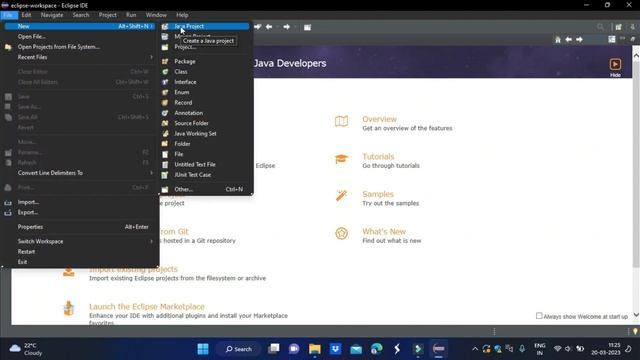Click the Annotation icon in submenu
This screenshot has height=360, width=640.
pos(165,113)
